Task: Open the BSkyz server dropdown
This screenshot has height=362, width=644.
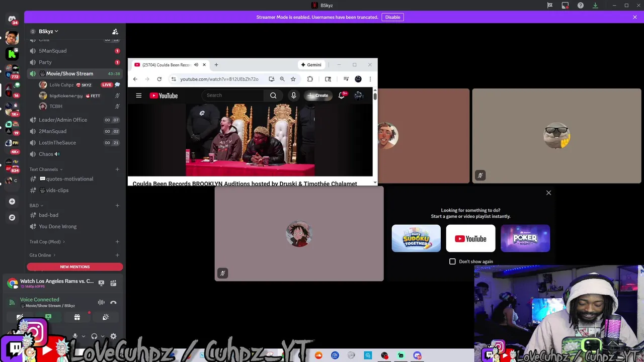Action: click(x=48, y=31)
